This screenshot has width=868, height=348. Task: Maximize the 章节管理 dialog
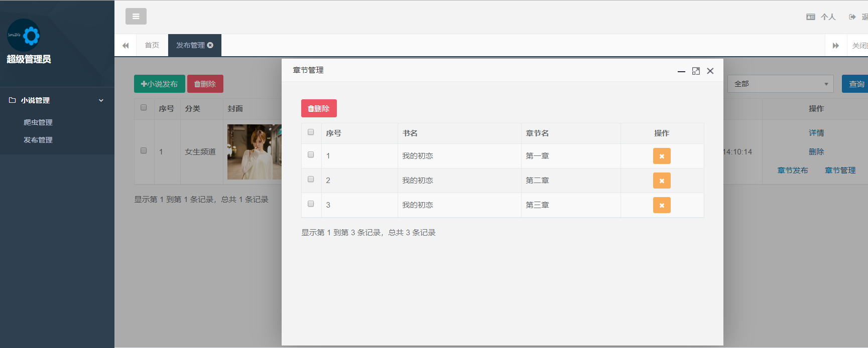coord(696,71)
